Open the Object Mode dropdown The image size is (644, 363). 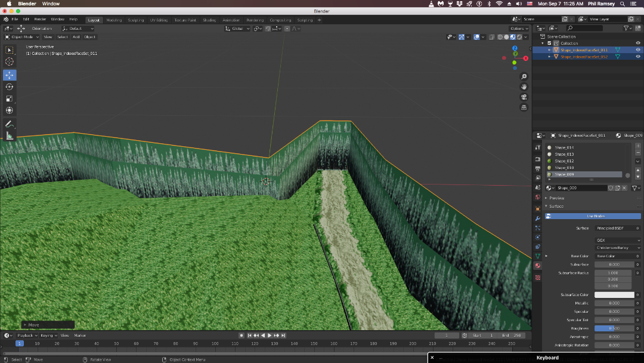[23, 37]
